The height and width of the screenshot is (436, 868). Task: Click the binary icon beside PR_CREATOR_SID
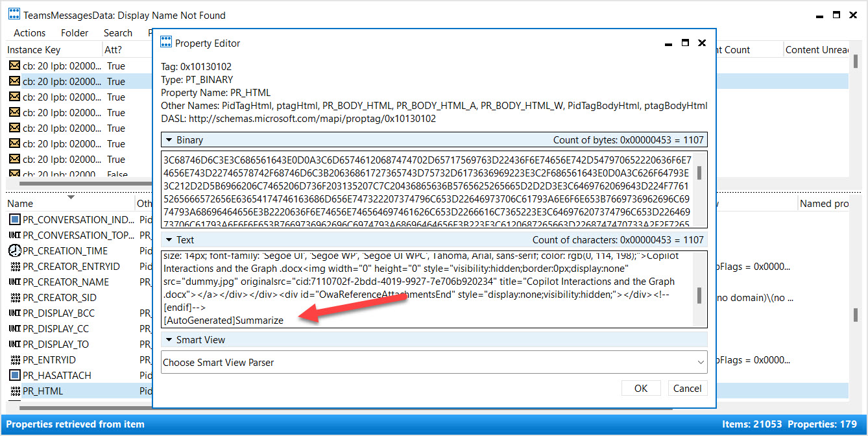[14, 297]
